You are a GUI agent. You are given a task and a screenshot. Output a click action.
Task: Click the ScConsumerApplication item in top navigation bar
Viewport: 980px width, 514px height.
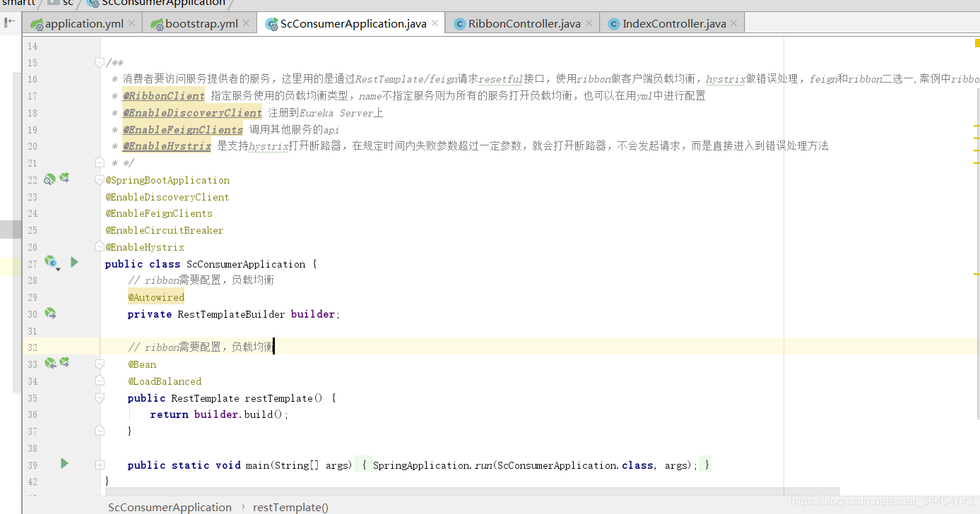[x=156, y=3]
